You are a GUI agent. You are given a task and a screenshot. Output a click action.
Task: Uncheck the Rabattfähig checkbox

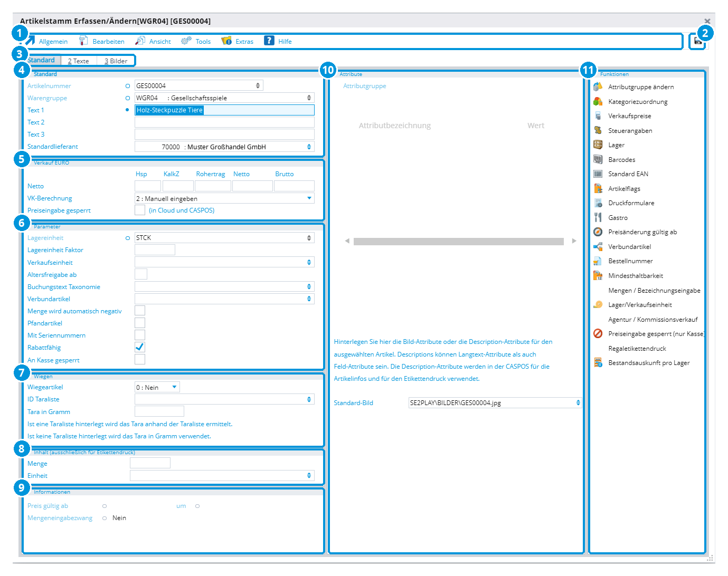(x=140, y=347)
